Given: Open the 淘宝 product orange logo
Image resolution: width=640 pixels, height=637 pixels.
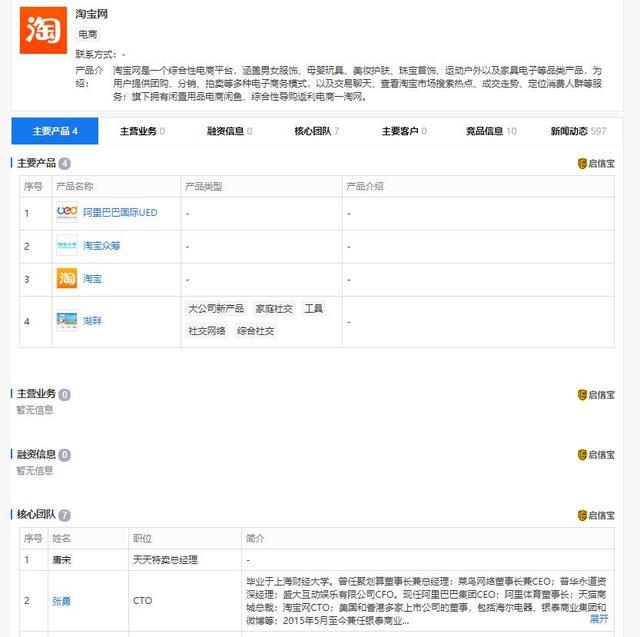Looking at the screenshot, I should 67,278.
